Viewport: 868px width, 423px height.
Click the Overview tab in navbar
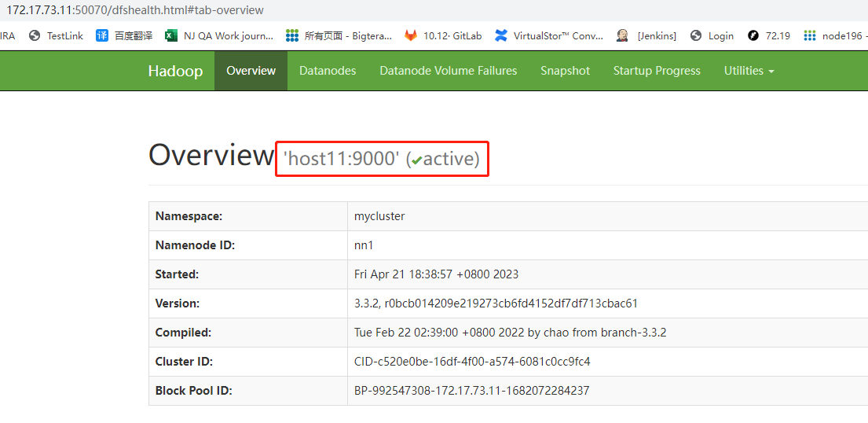(x=251, y=71)
